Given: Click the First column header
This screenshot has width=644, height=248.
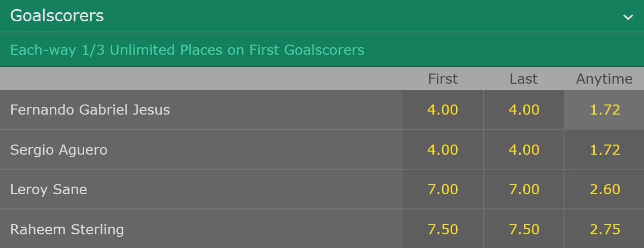Looking at the screenshot, I should [x=443, y=79].
